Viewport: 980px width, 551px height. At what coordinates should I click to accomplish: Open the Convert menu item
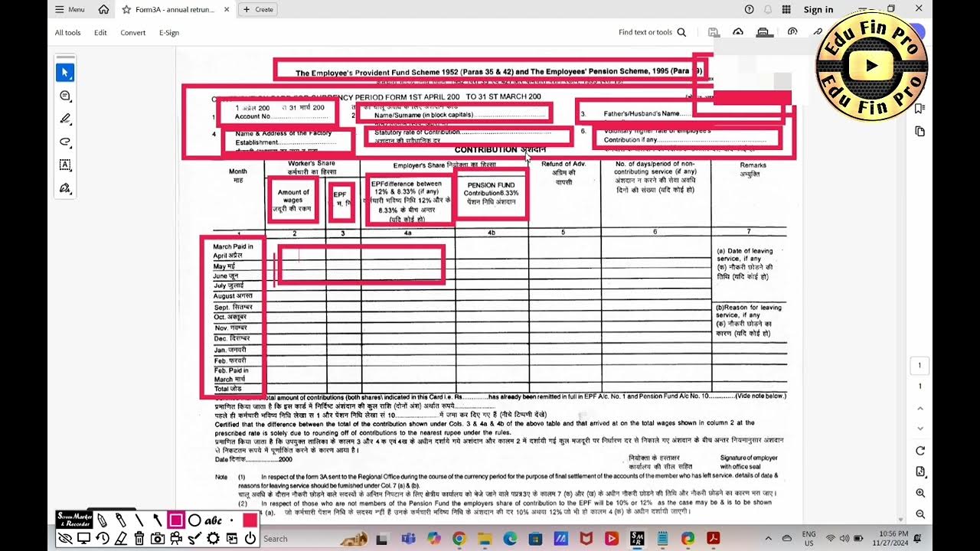tap(133, 33)
